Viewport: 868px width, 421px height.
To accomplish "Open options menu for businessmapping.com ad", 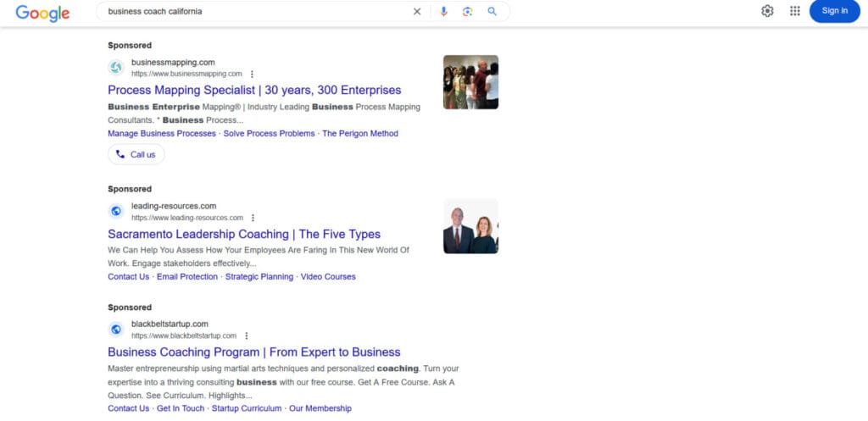I will pyautogui.click(x=252, y=75).
